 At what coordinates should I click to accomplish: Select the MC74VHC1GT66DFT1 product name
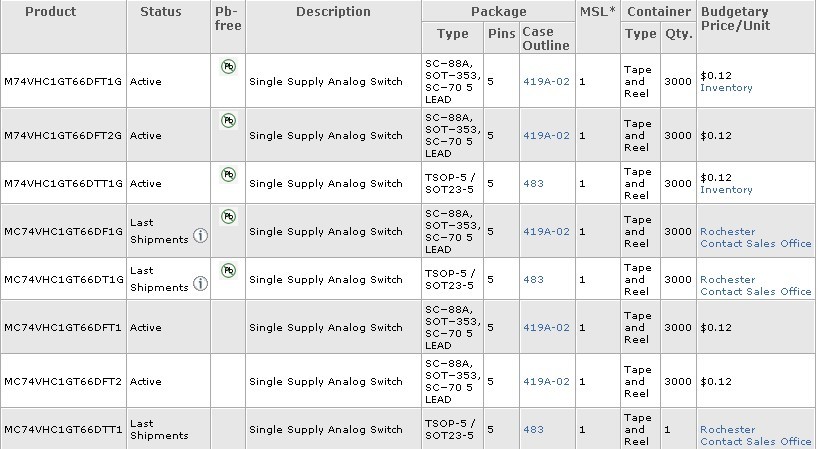63,327
